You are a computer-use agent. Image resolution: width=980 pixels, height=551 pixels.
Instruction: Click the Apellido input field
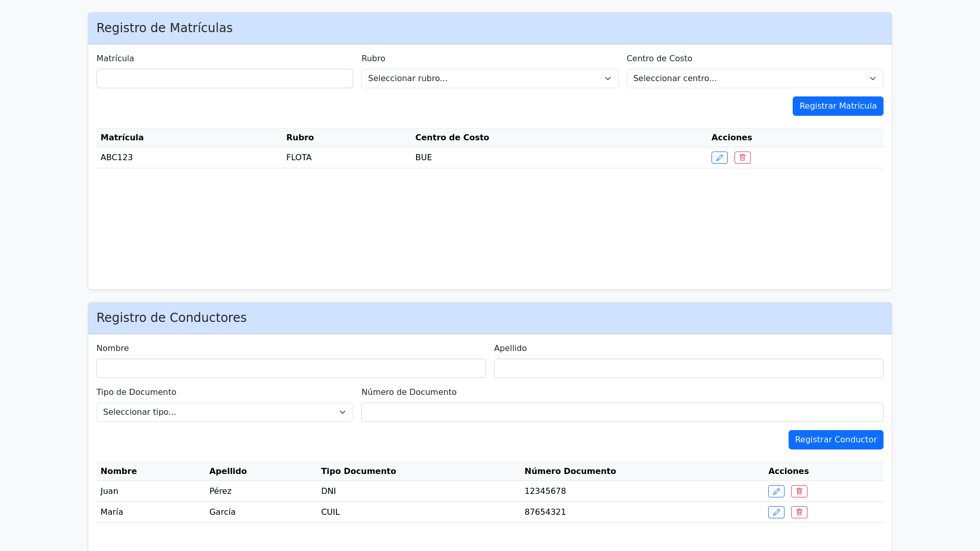coord(688,368)
